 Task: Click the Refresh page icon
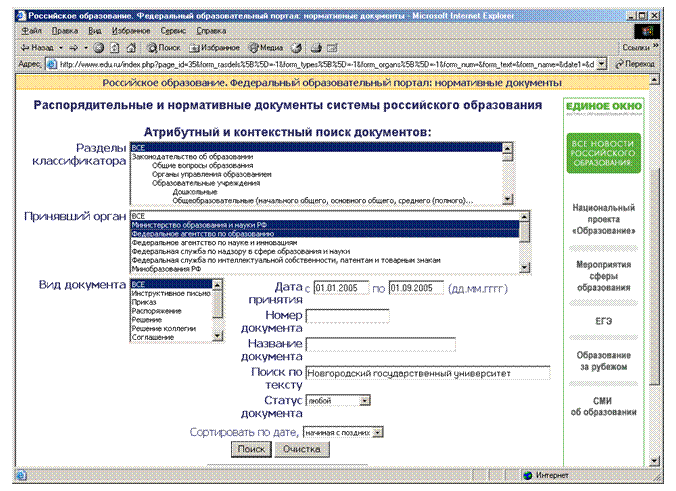115,48
